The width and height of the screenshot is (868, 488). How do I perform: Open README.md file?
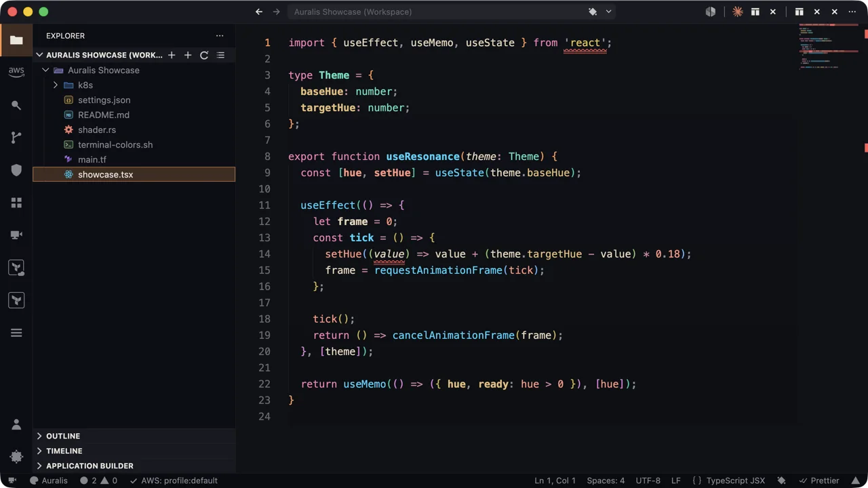pyautogui.click(x=134, y=115)
